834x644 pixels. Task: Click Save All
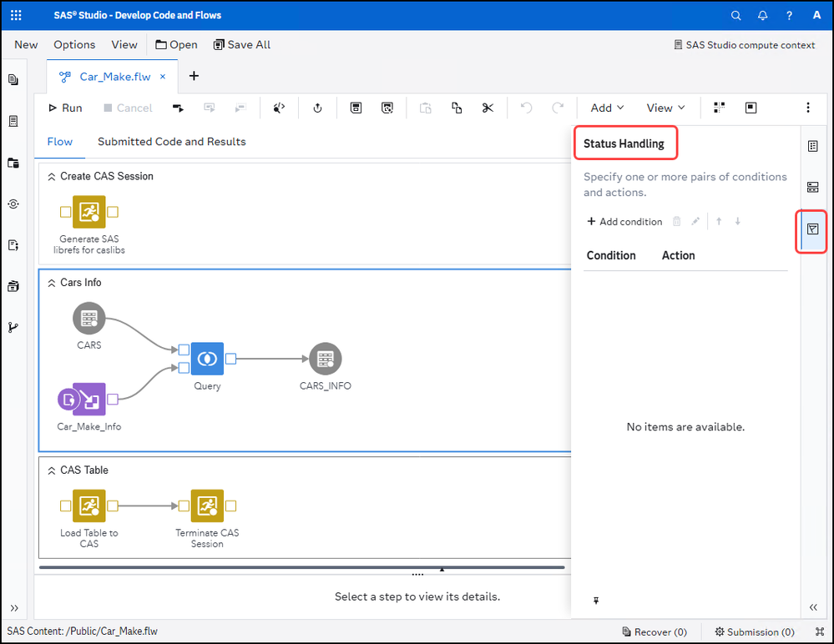coord(242,45)
